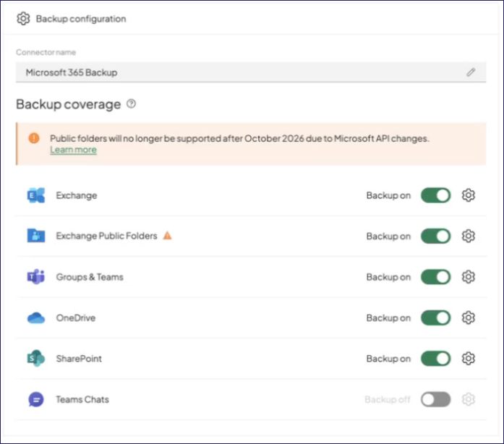
Task: Switch off Groups & Teams backup
Action: pyautogui.click(x=436, y=277)
